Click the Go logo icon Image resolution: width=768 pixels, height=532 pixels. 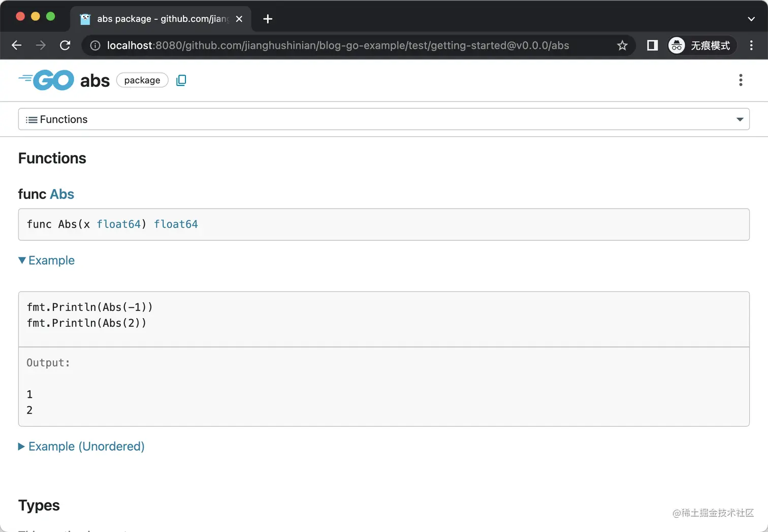[x=46, y=80]
